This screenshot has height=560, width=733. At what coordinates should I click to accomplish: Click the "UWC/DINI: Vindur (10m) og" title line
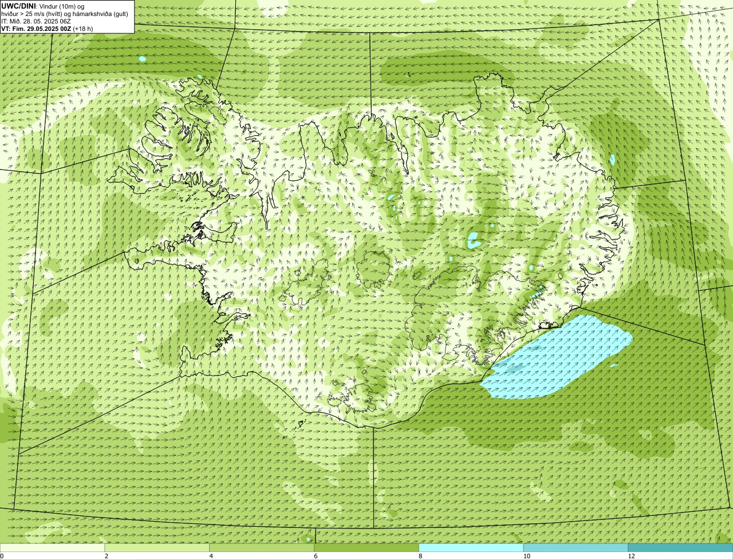[43, 6]
